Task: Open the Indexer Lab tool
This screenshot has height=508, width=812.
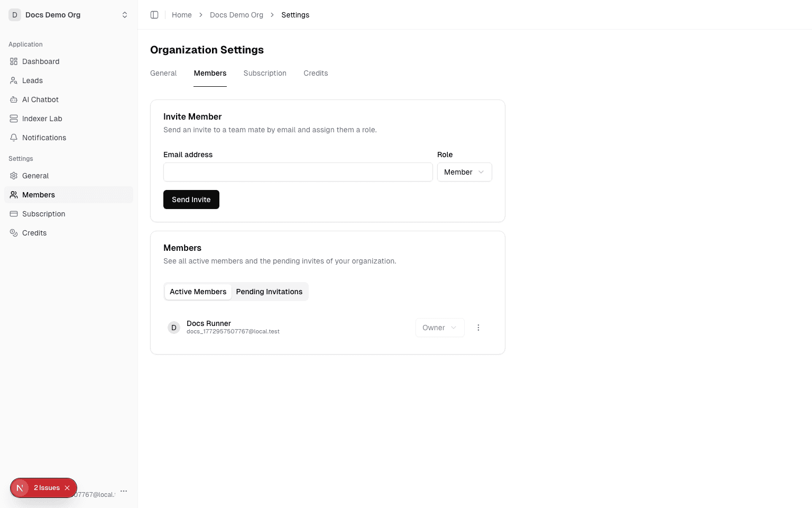Action: (x=42, y=119)
